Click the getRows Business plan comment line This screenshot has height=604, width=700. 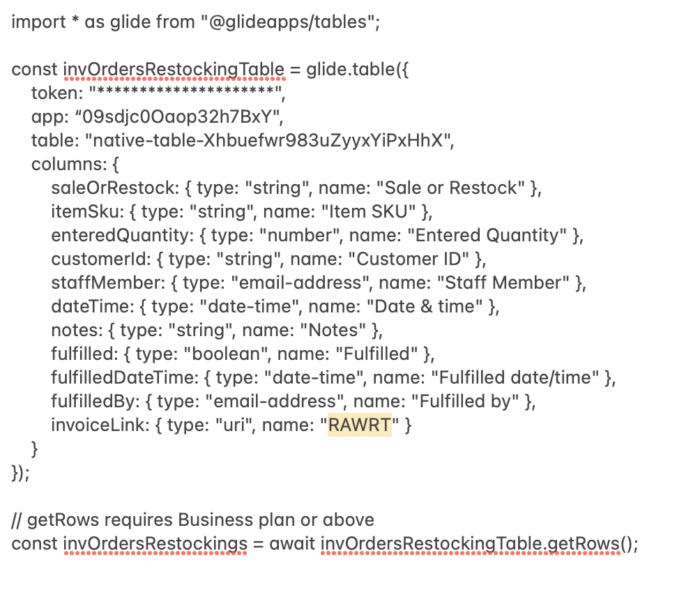point(193,520)
